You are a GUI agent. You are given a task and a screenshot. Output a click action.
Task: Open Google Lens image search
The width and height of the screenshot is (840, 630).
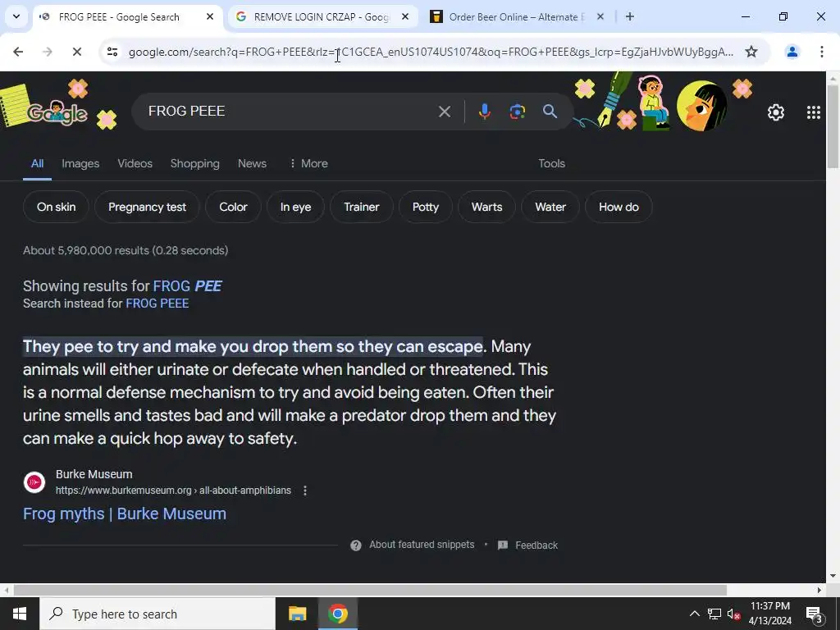coord(517,112)
